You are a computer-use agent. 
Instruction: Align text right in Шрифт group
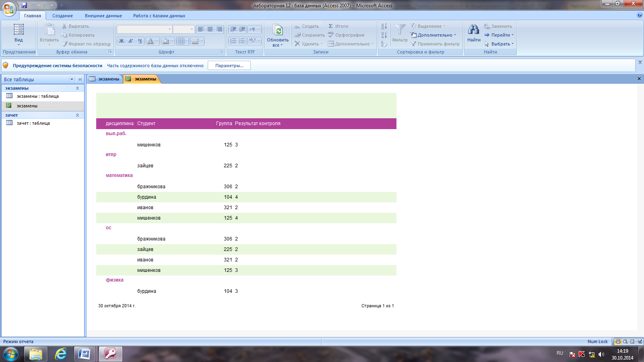[219, 29]
